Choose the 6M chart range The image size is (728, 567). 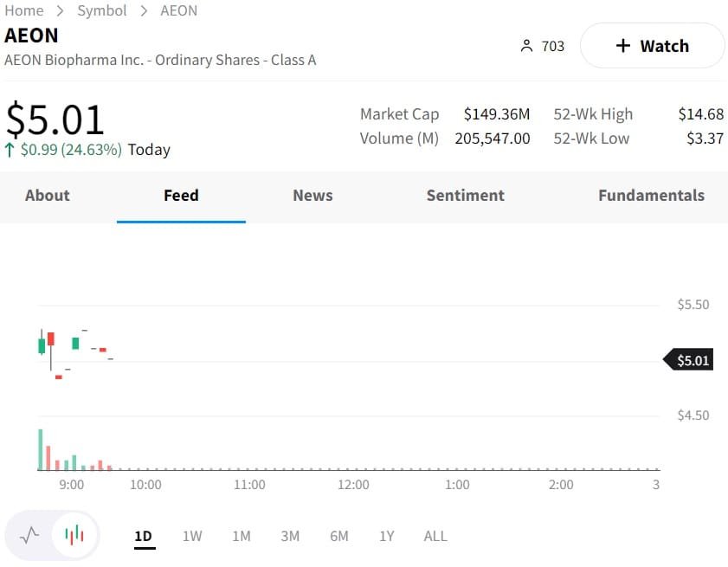coord(339,536)
